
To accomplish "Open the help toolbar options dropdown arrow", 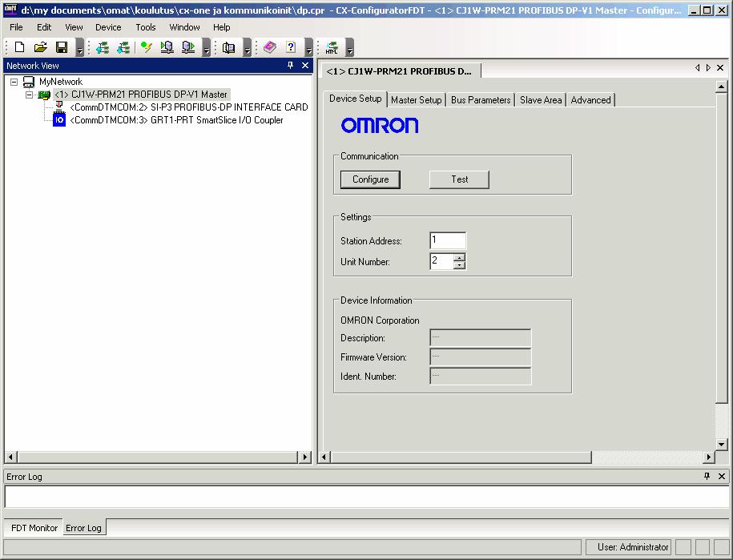I will pyautogui.click(x=309, y=47).
